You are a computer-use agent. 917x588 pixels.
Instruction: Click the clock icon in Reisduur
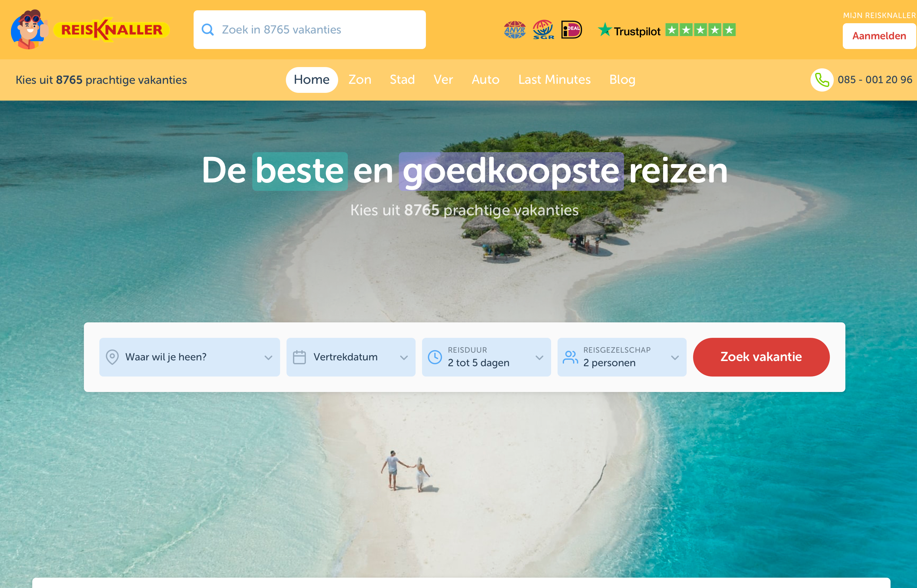[435, 358]
